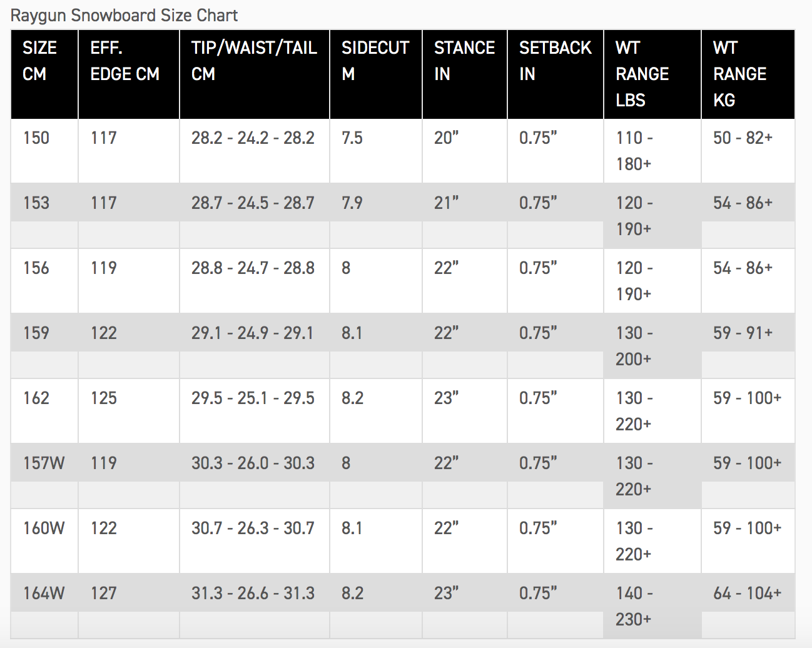The image size is (812, 648).
Task: Select the 28.2 - 24.2 - 28.2 cell
Action: [x=253, y=138]
